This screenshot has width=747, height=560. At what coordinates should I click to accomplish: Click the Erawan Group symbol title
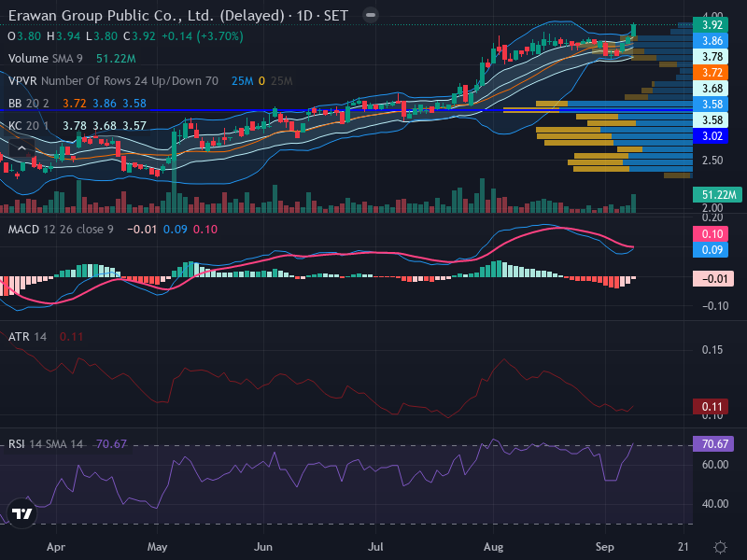[x=178, y=15]
